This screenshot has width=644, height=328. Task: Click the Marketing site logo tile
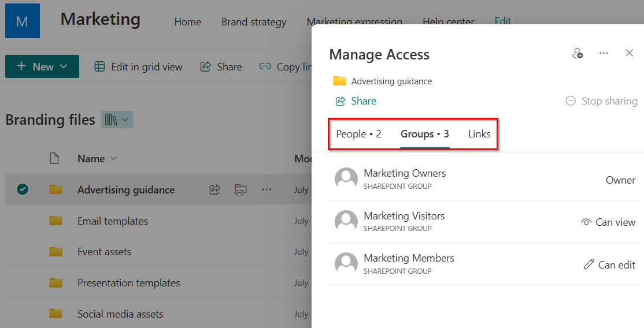[23, 21]
